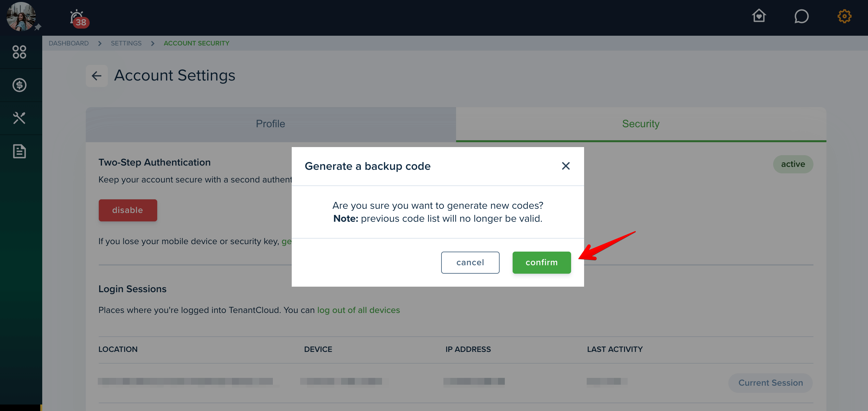
Task: Open the maintenance tools icon in sidebar
Action: [19, 118]
